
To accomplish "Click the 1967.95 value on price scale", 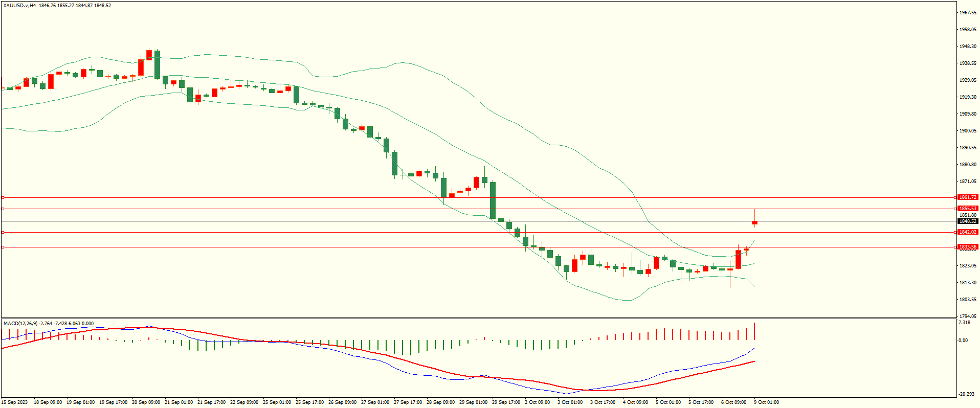I will [x=968, y=13].
